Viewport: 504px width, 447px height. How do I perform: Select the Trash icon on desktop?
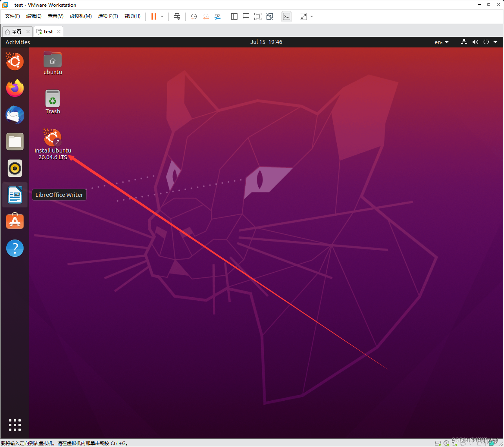[53, 102]
